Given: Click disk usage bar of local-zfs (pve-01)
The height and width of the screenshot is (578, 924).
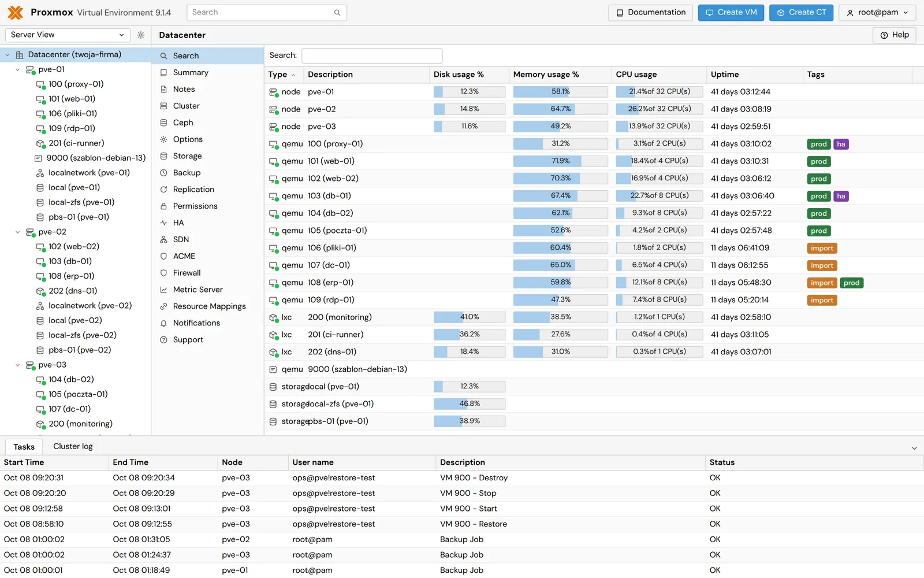Looking at the screenshot, I should [x=470, y=404].
